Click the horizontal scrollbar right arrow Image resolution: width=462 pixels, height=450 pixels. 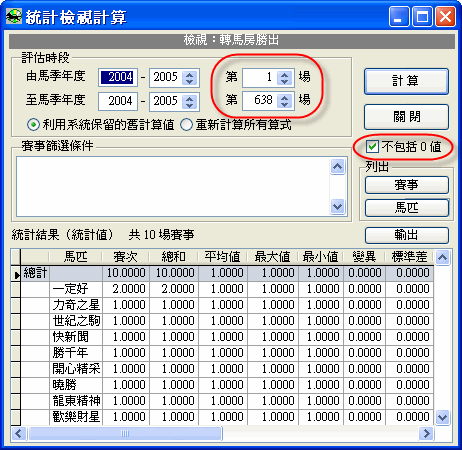pos(426,434)
